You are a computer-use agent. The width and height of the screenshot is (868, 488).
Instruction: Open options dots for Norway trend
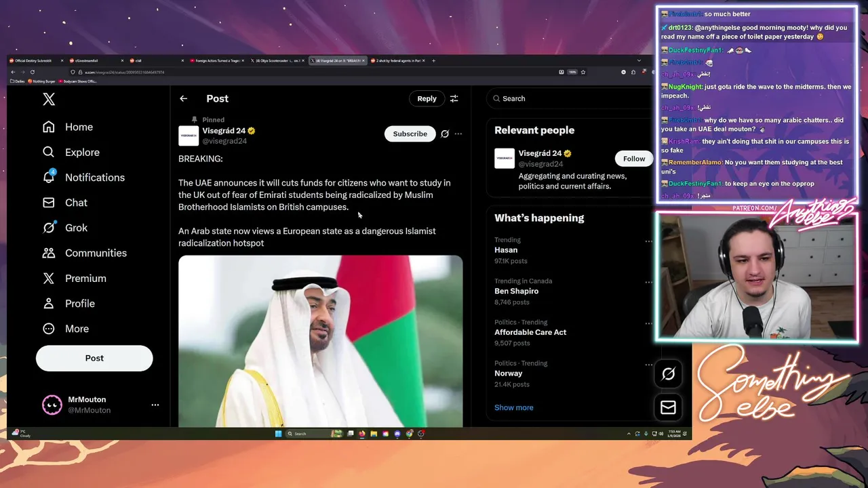[x=648, y=365]
